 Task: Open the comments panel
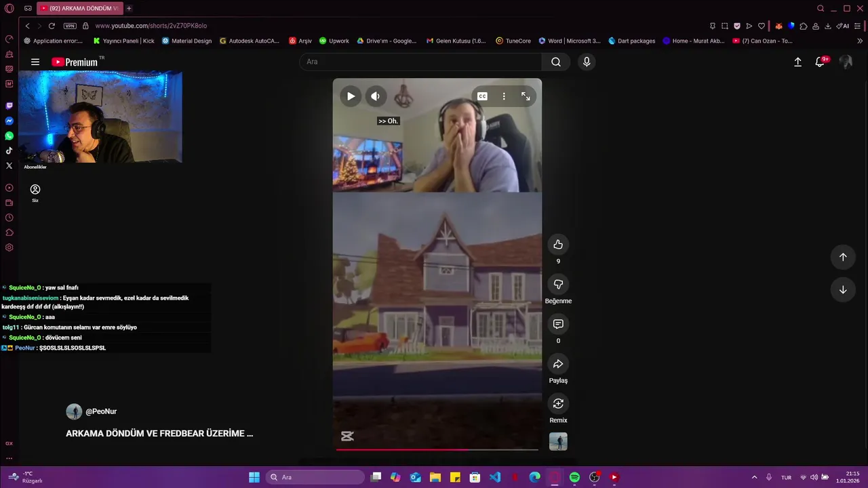coord(558,324)
